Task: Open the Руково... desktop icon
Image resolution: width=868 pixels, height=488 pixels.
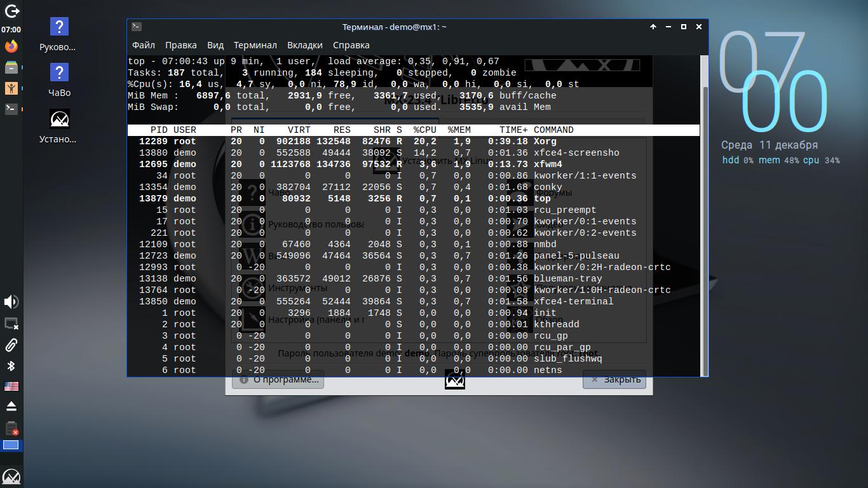Action: click(58, 34)
